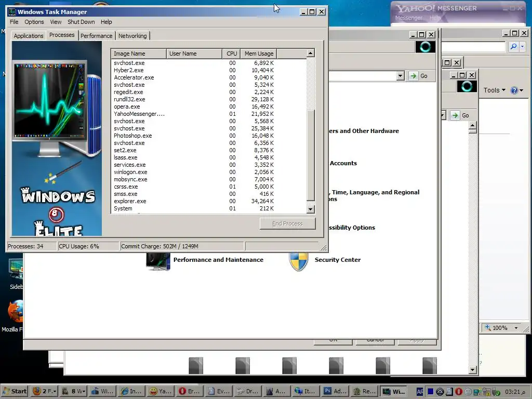Sort processes by Image Name column

(139, 54)
